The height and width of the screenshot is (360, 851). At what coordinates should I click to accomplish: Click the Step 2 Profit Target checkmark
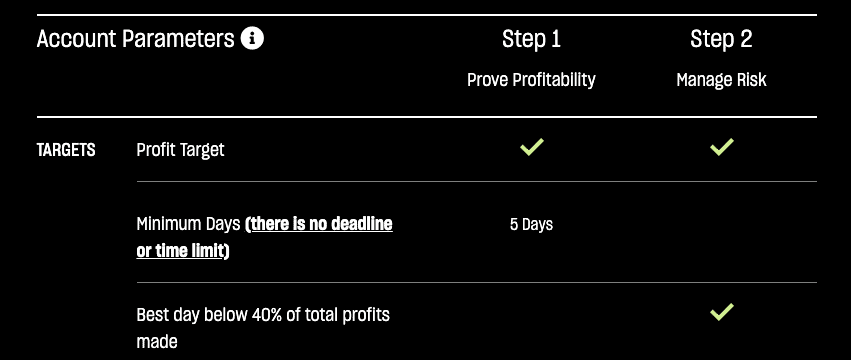click(721, 147)
